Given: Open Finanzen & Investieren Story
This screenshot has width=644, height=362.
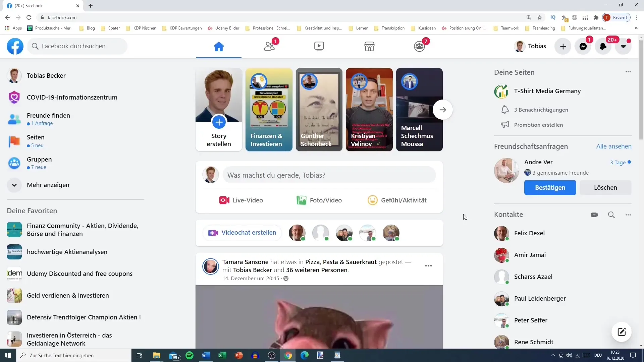Looking at the screenshot, I should [x=269, y=109].
